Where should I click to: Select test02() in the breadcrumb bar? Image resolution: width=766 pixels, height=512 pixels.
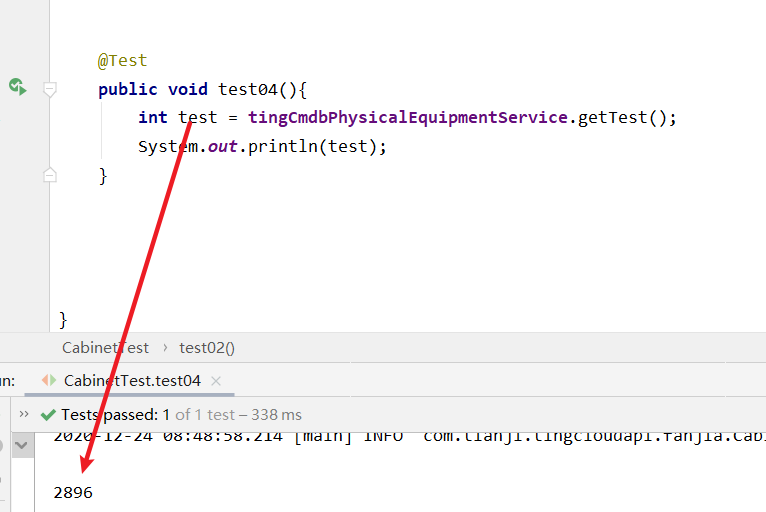click(x=207, y=348)
